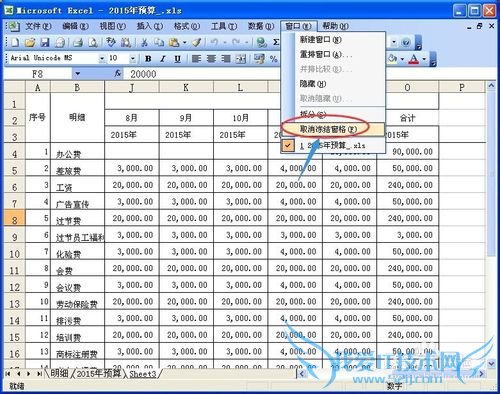The width and height of the screenshot is (500, 394).
Task: Choose 重排窗口 in the Window menu
Action: click(x=333, y=54)
